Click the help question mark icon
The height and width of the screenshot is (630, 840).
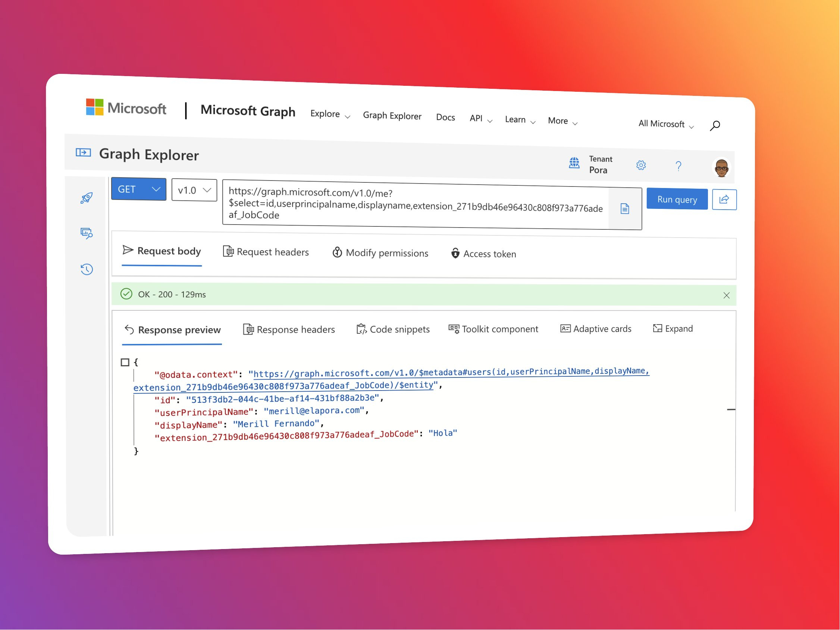click(678, 166)
